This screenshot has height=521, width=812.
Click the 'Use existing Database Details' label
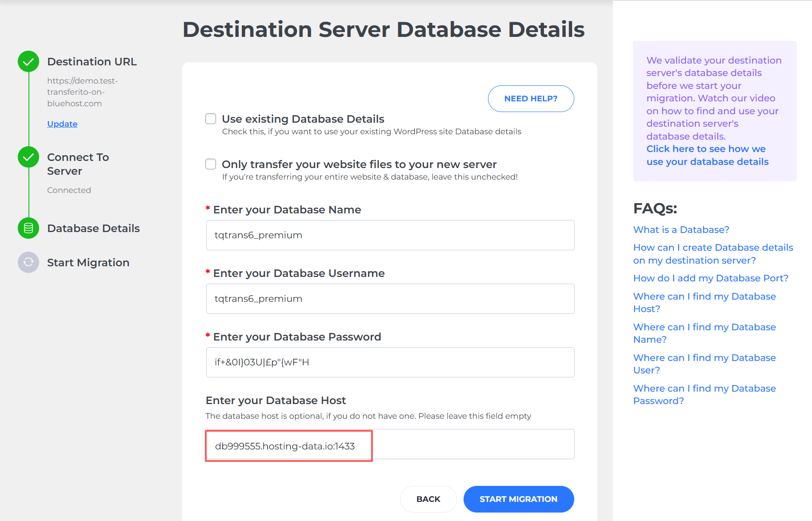pyautogui.click(x=303, y=119)
